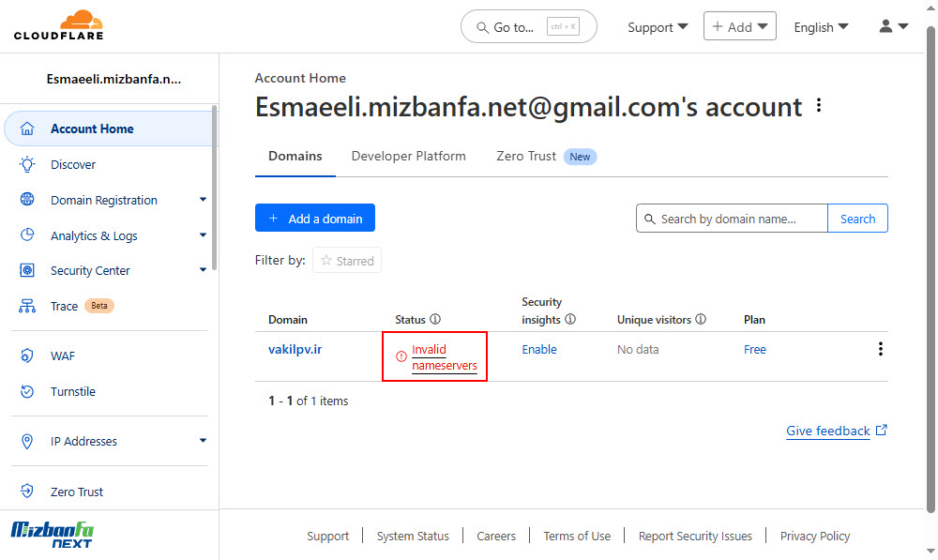Click the Trace network icon

(x=27, y=307)
